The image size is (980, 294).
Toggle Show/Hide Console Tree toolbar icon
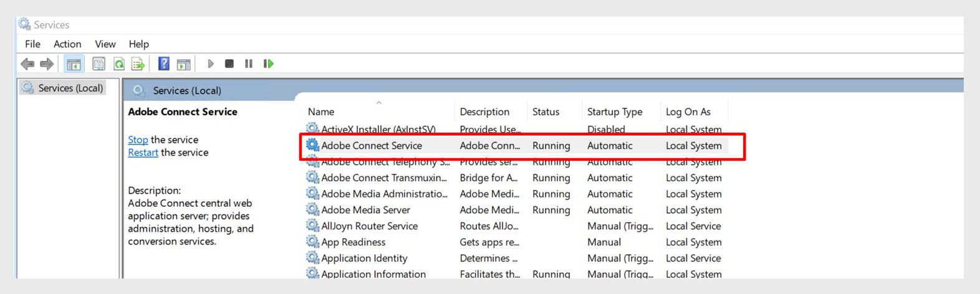(x=74, y=64)
